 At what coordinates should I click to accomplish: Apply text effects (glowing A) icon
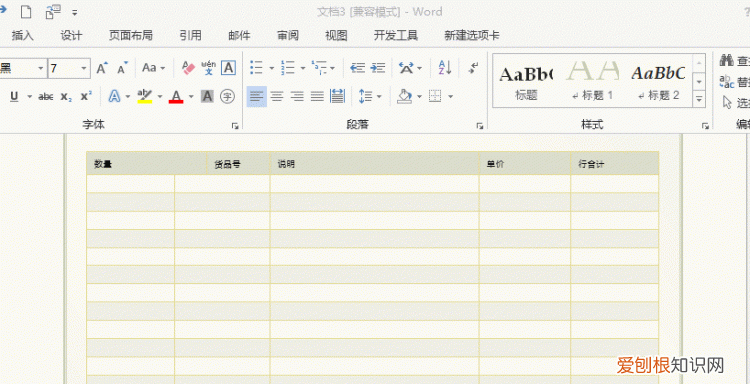pyautogui.click(x=114, y=97)
